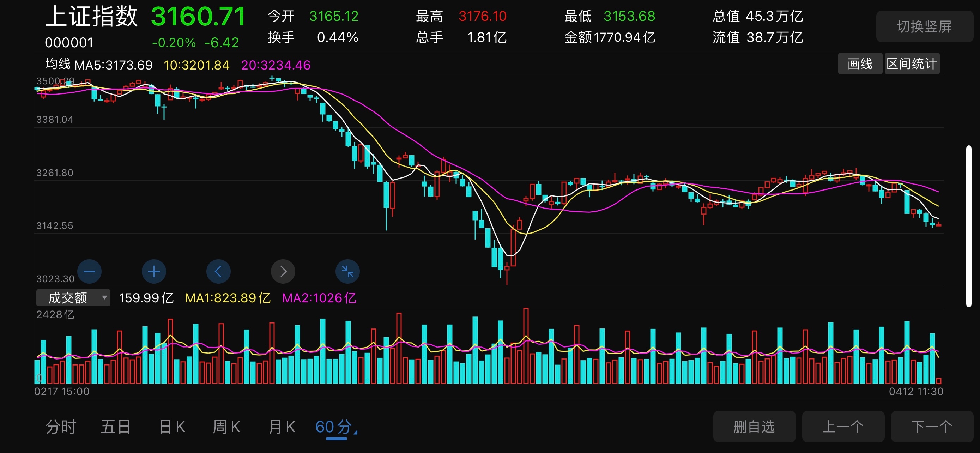
Task: Tap the yellow 10:3201.84 MA label
Action: pos(197,65)
